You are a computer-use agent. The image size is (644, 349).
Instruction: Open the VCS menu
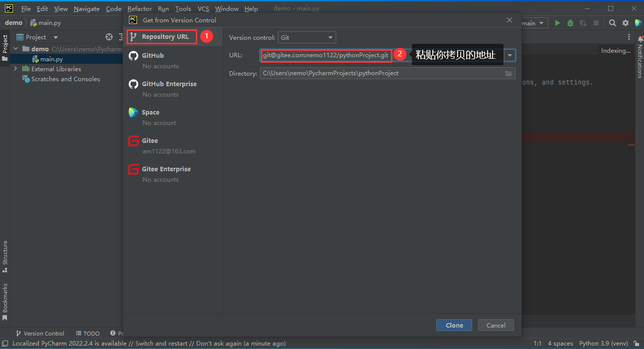coord(203,8)
